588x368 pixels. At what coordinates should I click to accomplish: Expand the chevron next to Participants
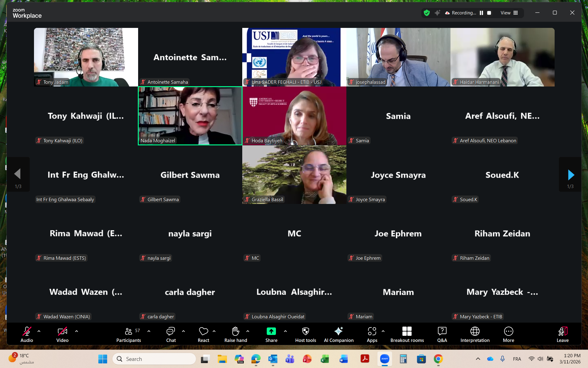(x=149, y=331)
